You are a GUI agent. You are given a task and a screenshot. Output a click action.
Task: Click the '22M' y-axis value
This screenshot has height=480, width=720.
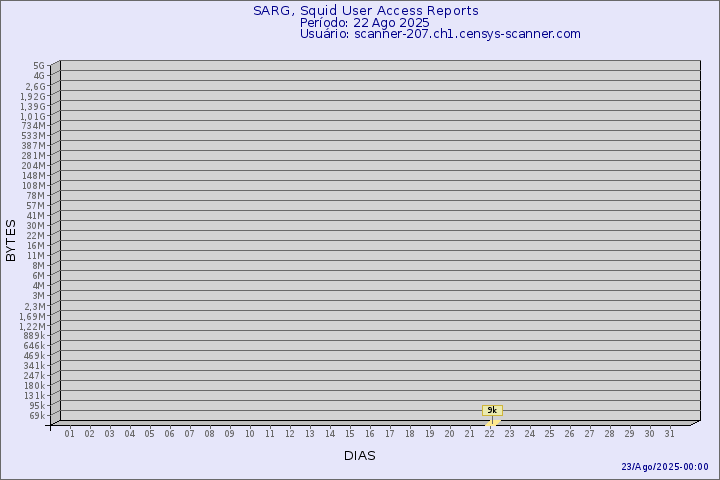[36, 236]
